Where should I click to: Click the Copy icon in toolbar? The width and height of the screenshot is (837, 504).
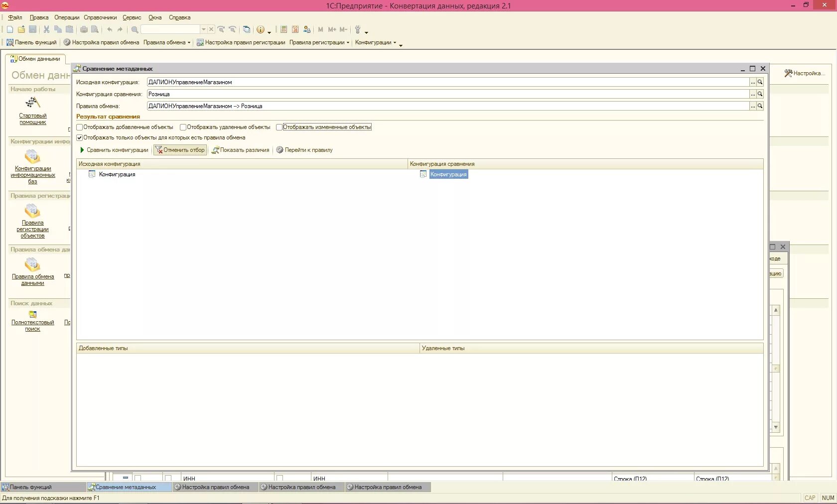(58, 29)
